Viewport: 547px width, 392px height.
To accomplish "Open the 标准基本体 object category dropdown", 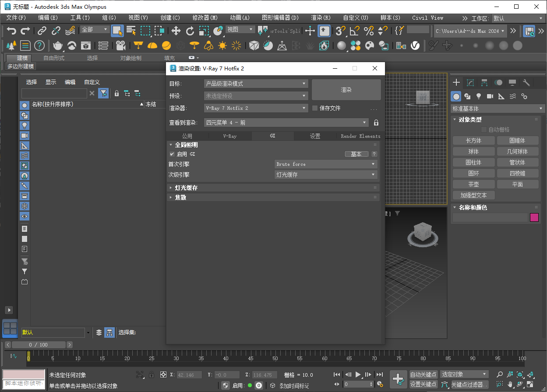I will [498, 108].
